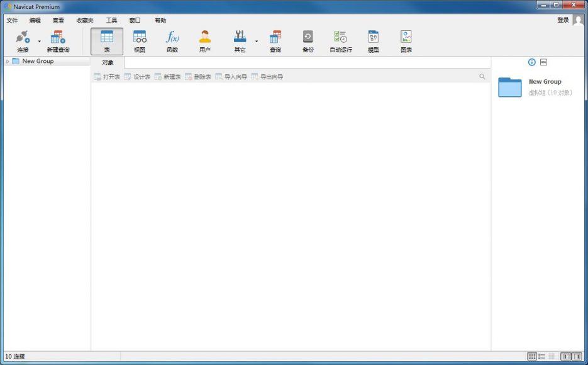Show the general info icon in right pane
Screen dimensions: 588x365
pyautogui.click(x=532, y=62)
